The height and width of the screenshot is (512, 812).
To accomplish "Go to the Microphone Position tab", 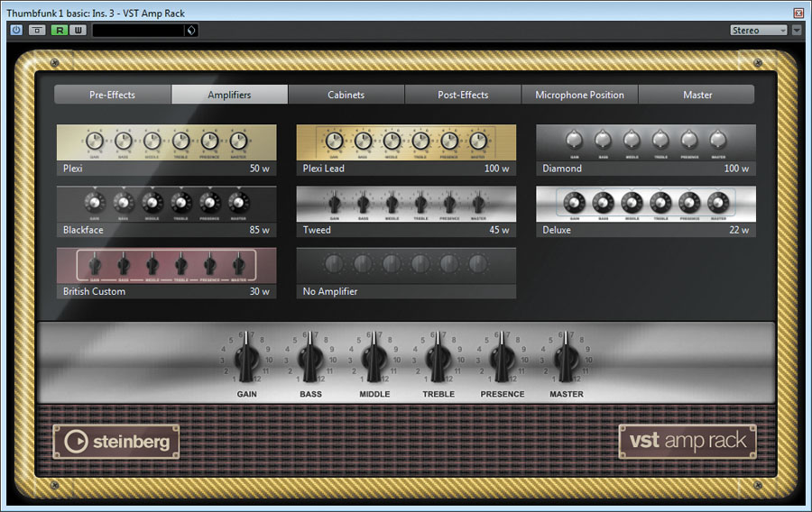I will [x=579, y=95].
